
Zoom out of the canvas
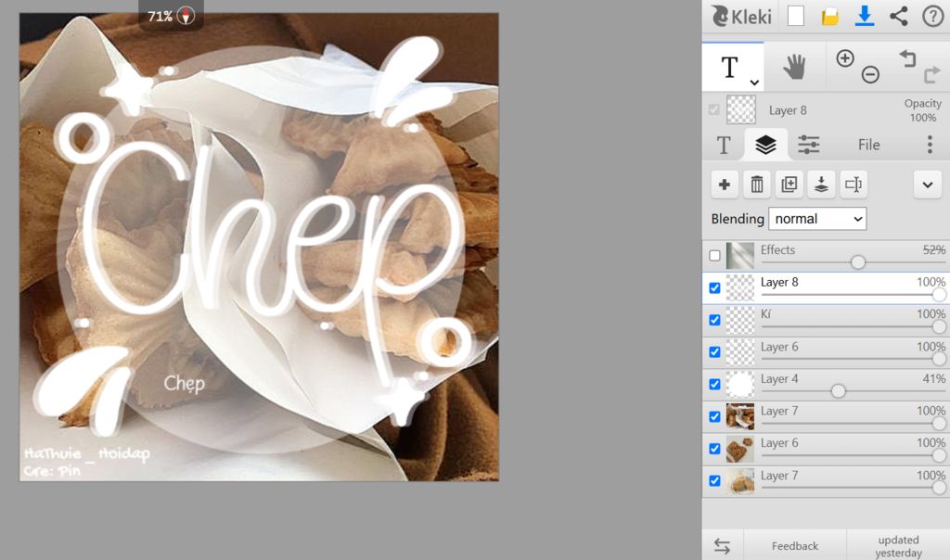point(870,74)
